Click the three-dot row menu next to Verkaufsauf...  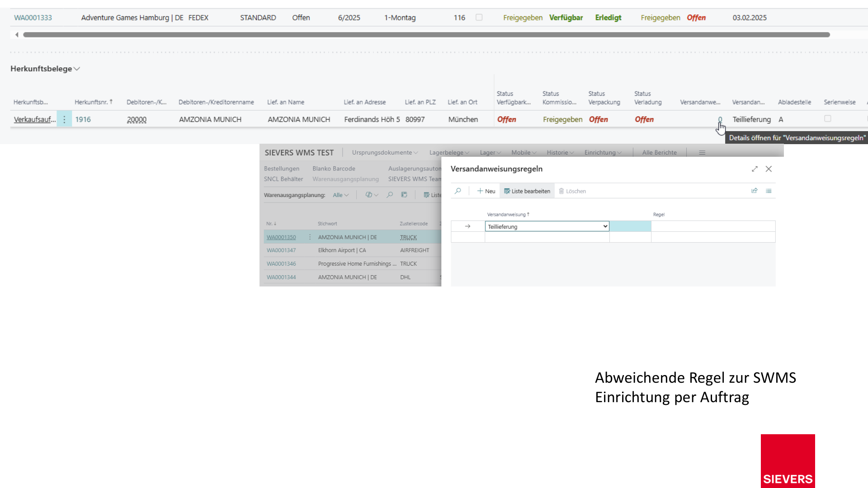[64, 119]
